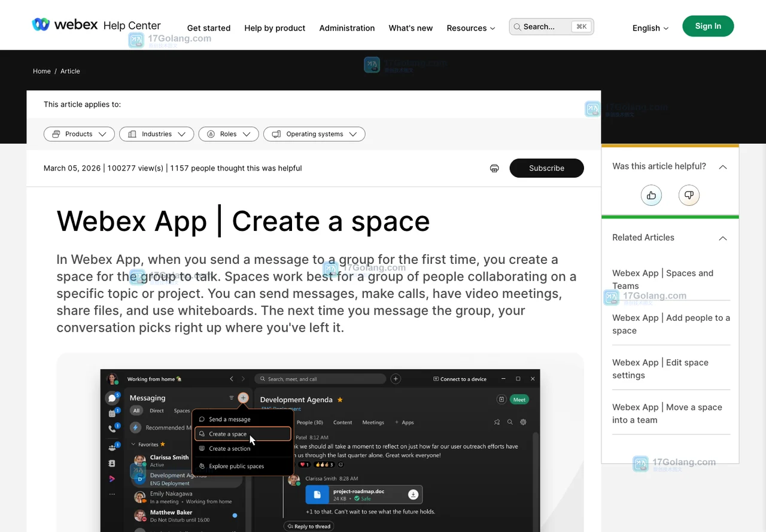Open Spaces and Teams related article
The height and width of the screenshot is (532, 766).
[662, 279]
